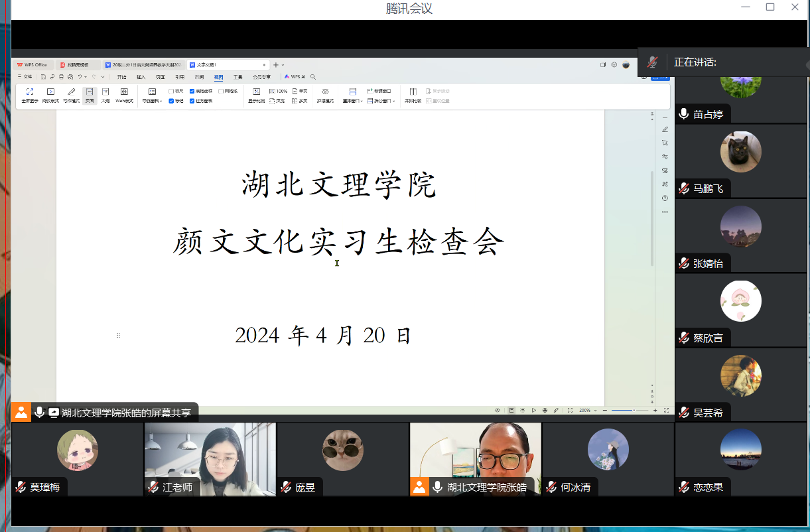This screenshot has width=810, height=532.
Task: Uncheck the 标记 marks checkbox
Action: [x=172, y=101]
